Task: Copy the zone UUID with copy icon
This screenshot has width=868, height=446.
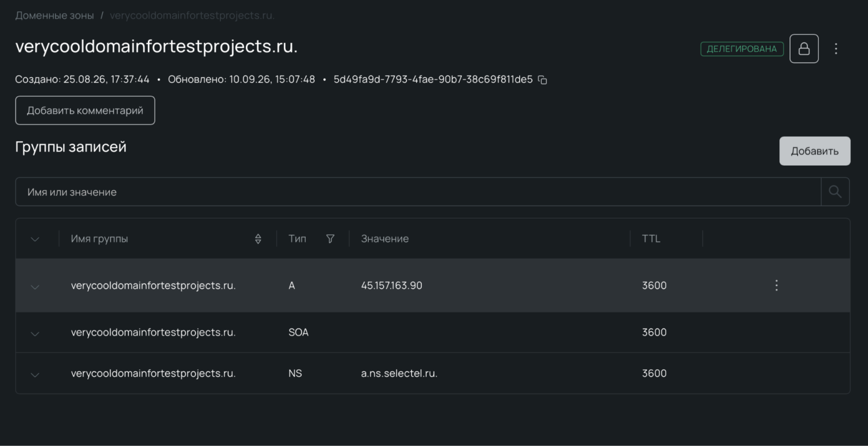Action: point(542,80)
